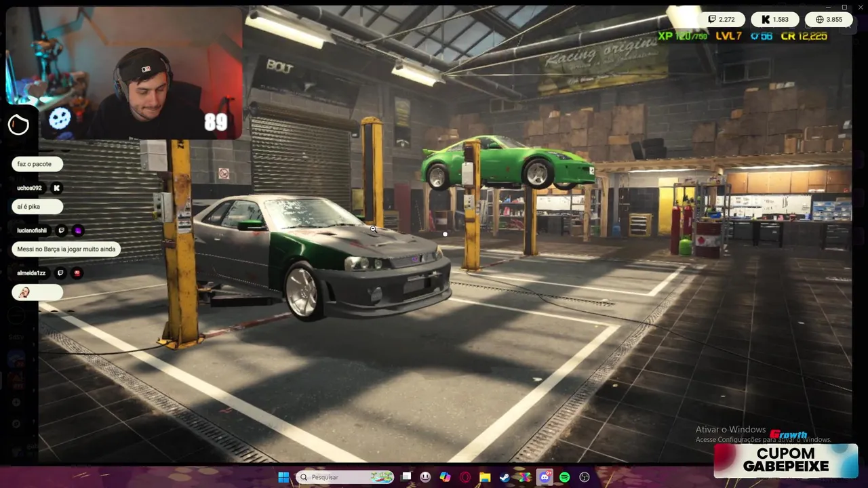The width and height of the screenshot is (868, 488).
Task: Click the purple badge next to lucianofishii
Action: pyautogui.click(x=78, y=230)
